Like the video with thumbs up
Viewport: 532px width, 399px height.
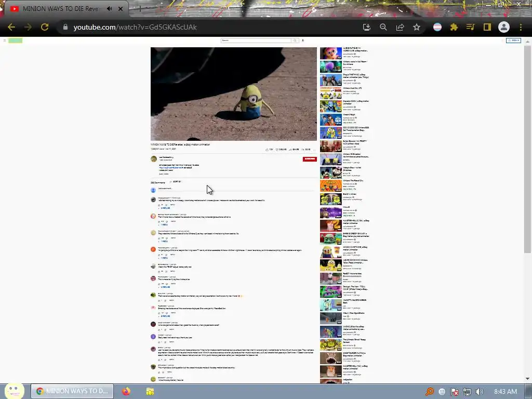click(x=270, y=149)
